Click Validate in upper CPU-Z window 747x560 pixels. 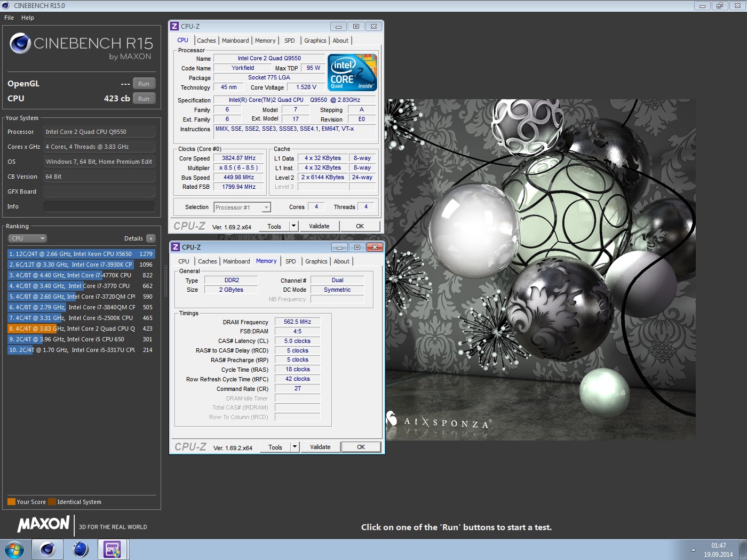coord(319,226)
